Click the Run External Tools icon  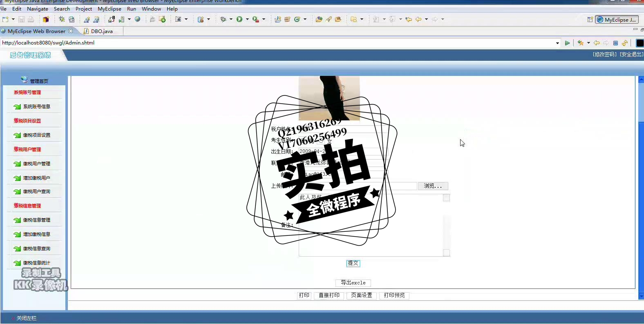[x=256, y=19]
